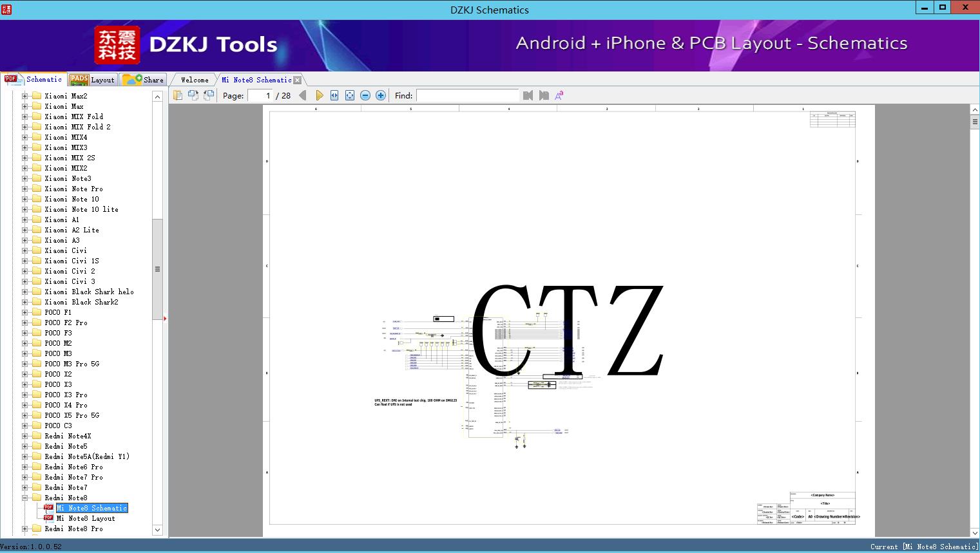Click tree panel scroll down arrow
This screenshot has width=980, height=553.
[x=157, y=530]
